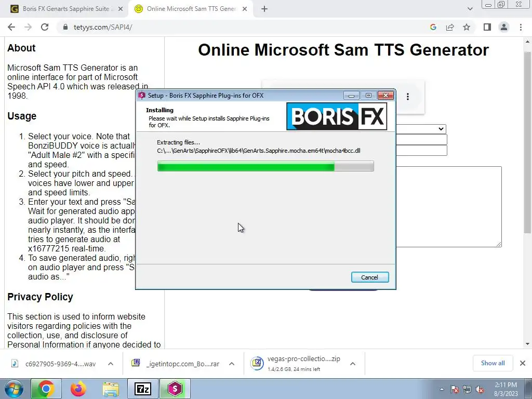Show all downloads
Viewport: 532px width, 399px height.
point(493,363)
